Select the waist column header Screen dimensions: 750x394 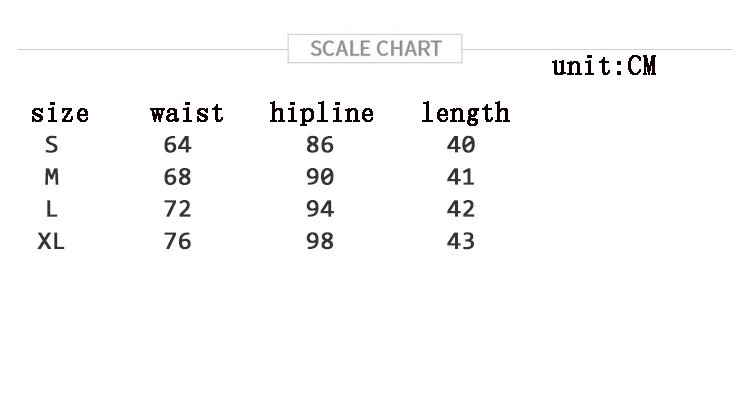(x=187, y=113)
